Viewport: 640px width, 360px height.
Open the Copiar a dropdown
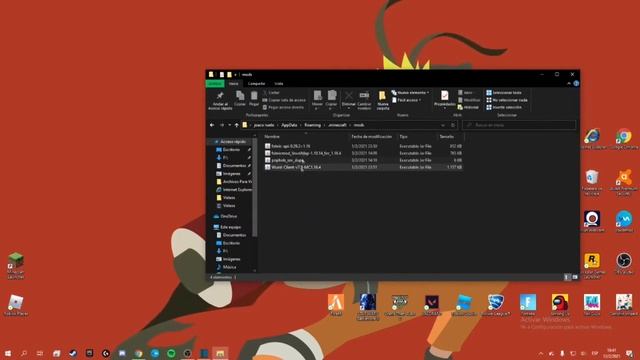pyautogui.click(x=331, y=100)
